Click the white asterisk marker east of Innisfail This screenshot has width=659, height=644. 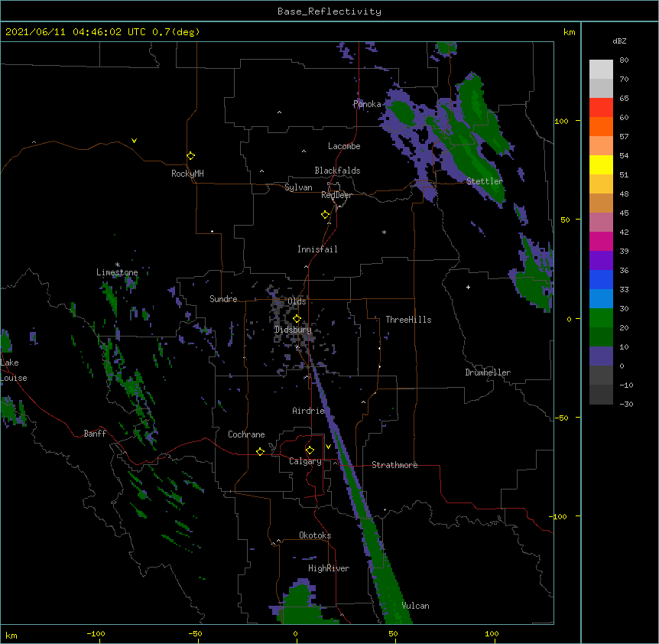tap(384, 232)
